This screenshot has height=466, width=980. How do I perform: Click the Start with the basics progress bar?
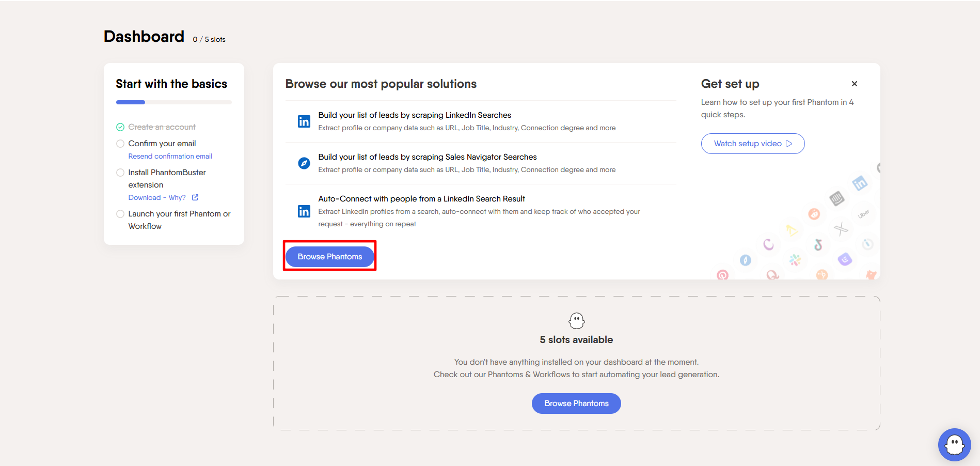(173, 102)
